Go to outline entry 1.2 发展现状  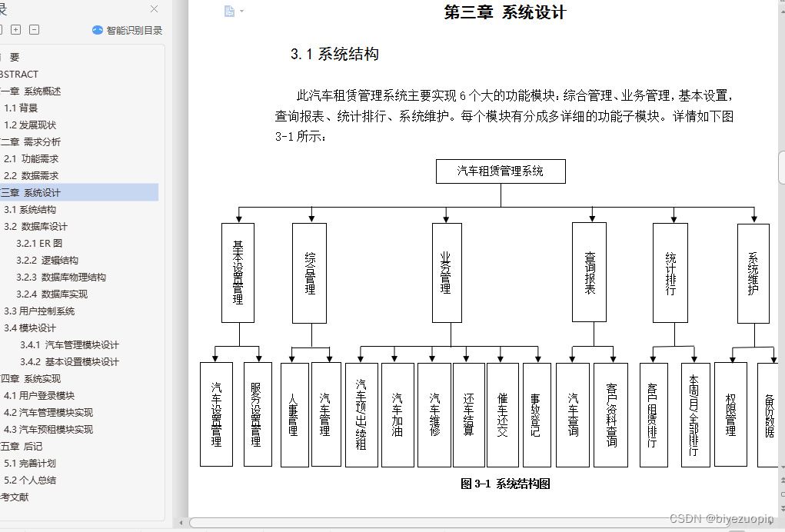point(30,125)
